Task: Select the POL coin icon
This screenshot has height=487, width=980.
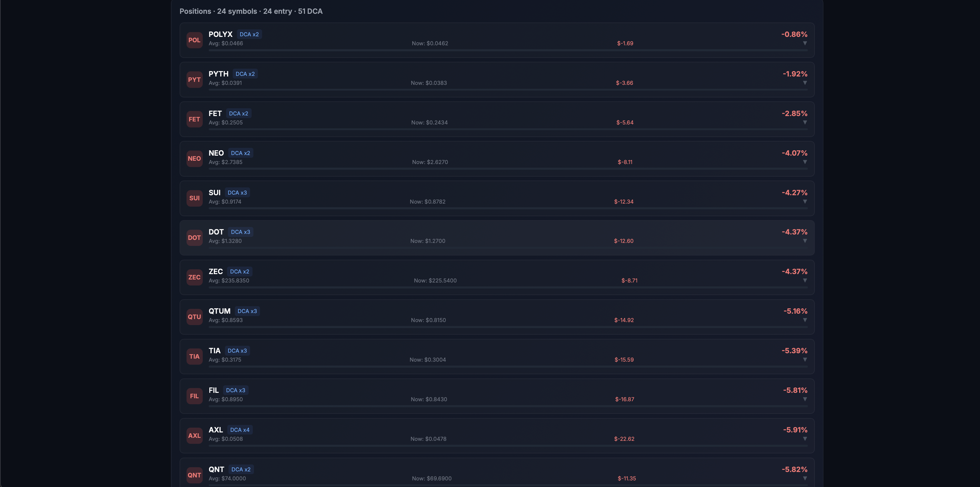Action: 194,40
